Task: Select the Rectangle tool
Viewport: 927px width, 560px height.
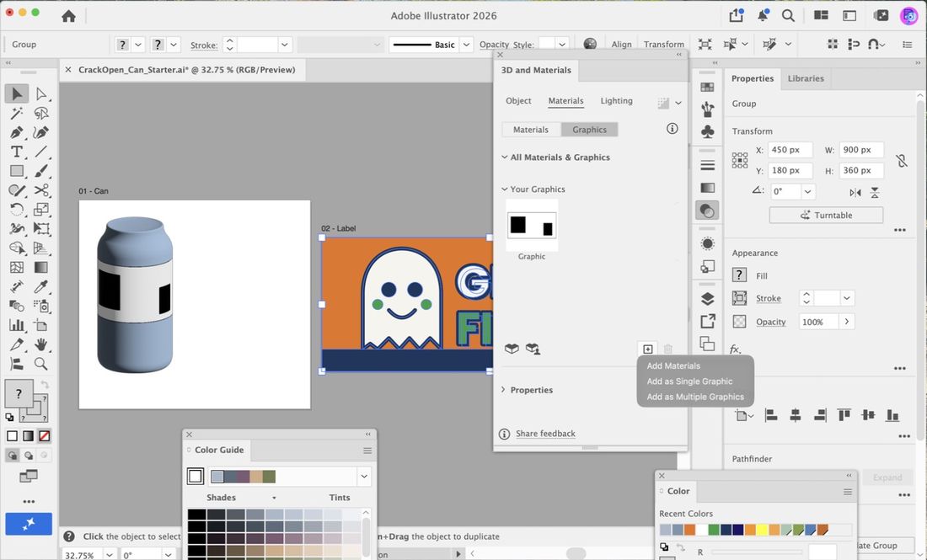Action: click(x=17, y=171)
